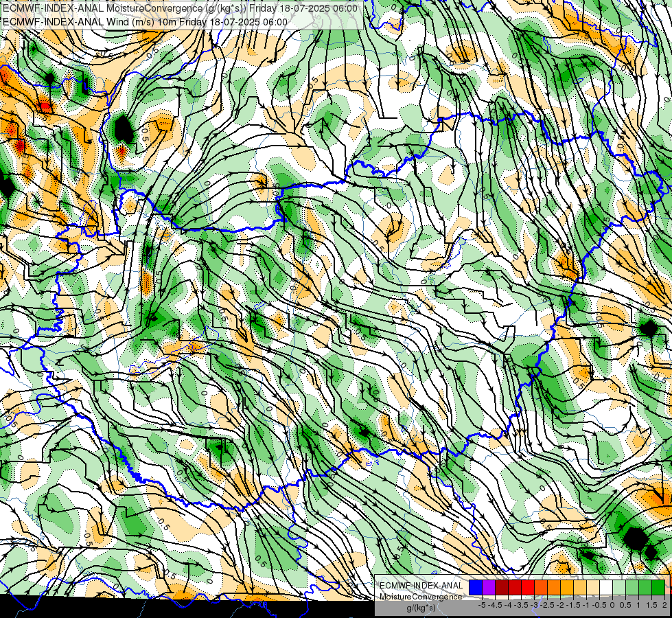Click the 2 tick label ending the legend scale

click(x=664, y=605)
